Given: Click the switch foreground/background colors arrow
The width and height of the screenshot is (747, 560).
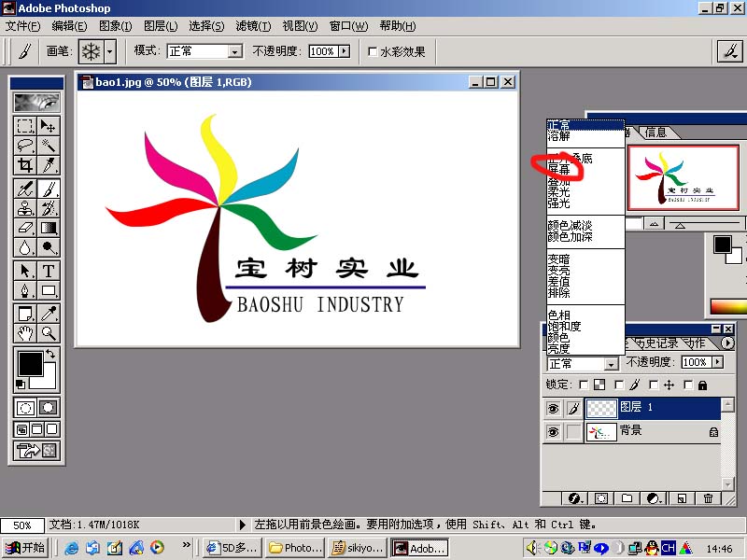Looking at the screenshot, I should [50, 354].
